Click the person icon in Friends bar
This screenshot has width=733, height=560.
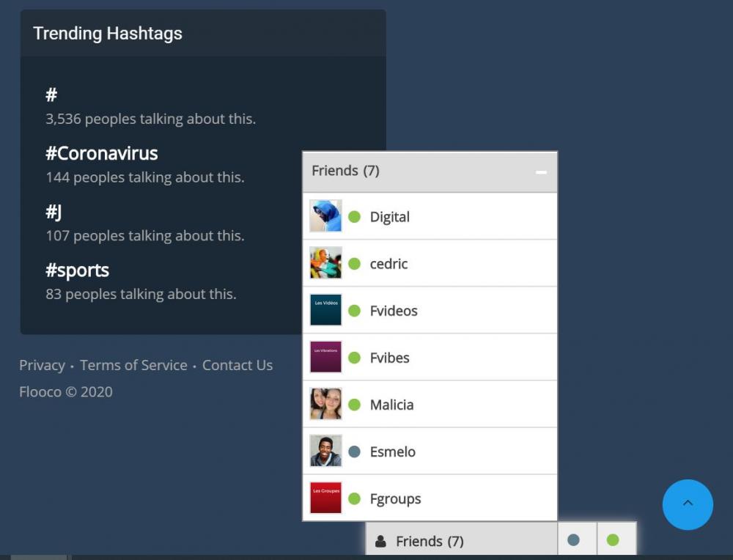click(380, 542)
